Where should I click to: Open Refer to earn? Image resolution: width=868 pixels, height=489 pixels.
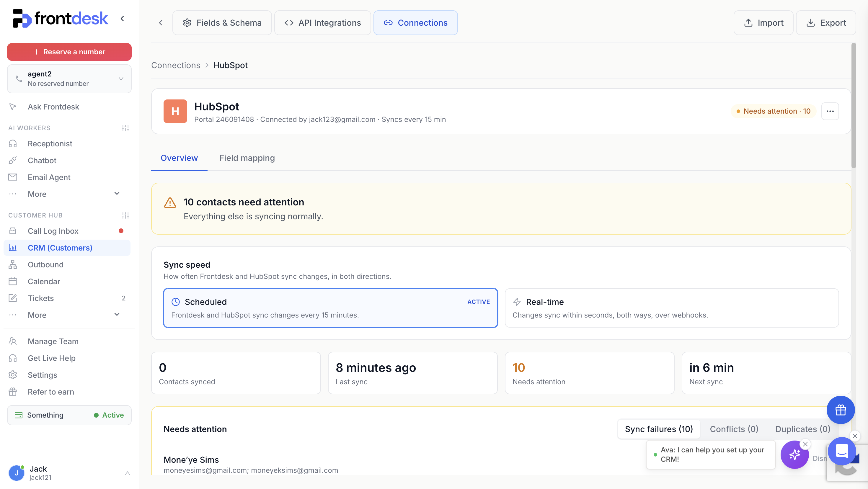click(51, 392)
